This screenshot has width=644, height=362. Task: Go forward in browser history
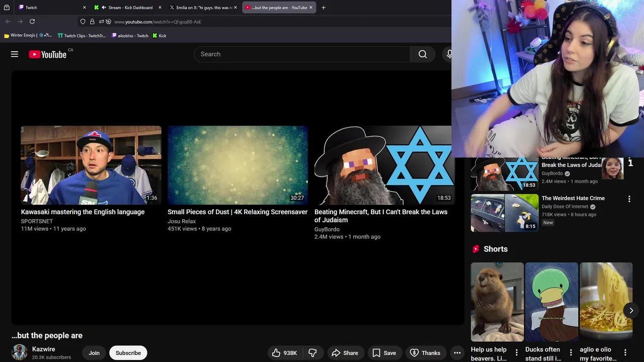click(x=20, y=22)
